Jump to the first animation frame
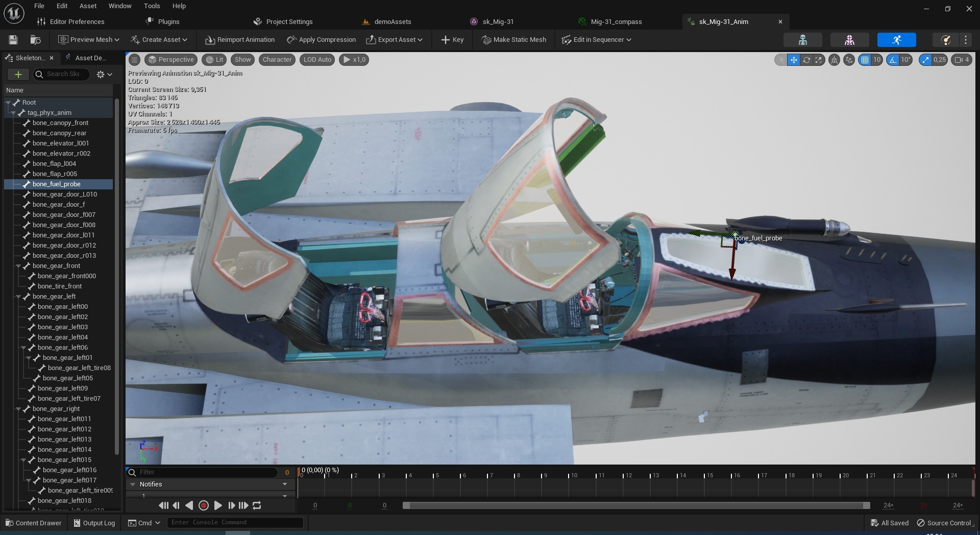The width and height of the screenshot is (980, 535). 163,505
